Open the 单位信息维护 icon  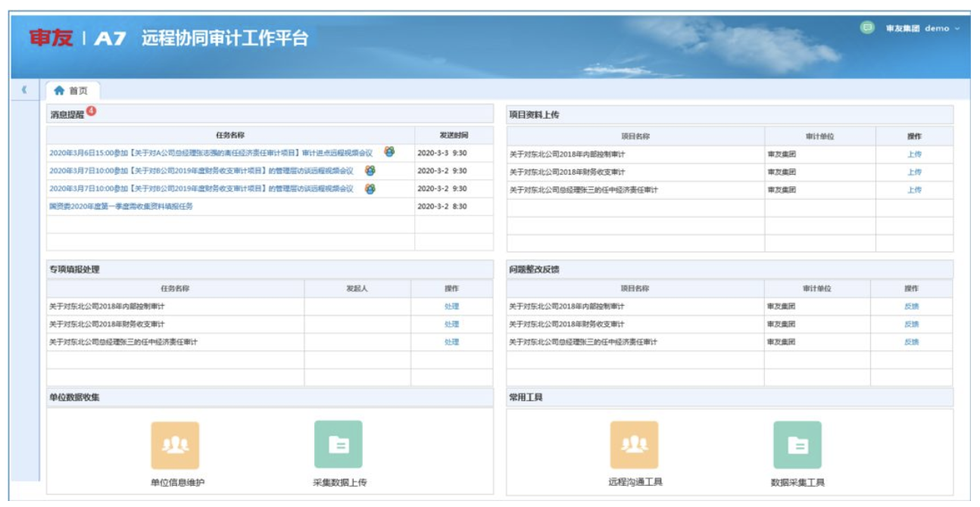coord(175,445)
